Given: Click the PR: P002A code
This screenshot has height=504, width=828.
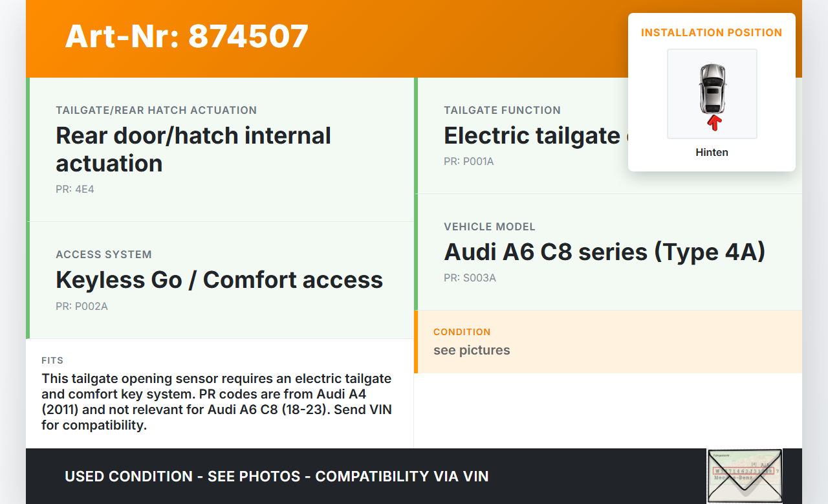Looking at the screenshot, I should [x=82, y=306].
